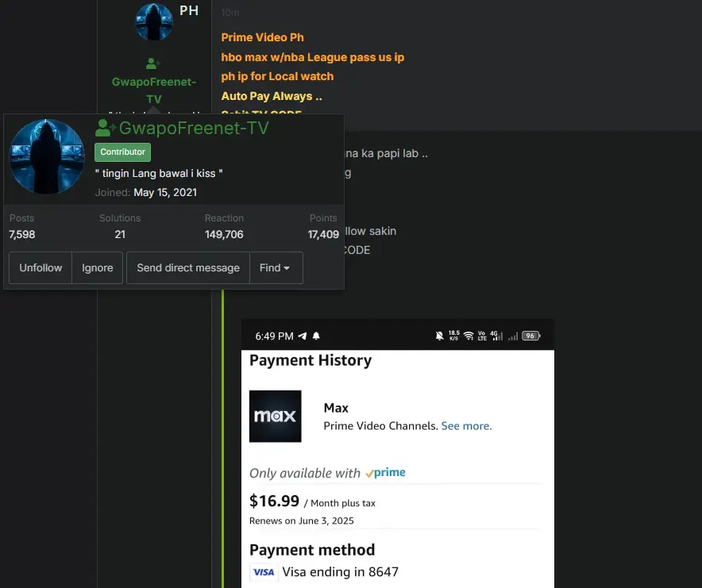Click the 'Prime Video Ph' text line
The height and width of the screenshot is (588, 702).
262,37
